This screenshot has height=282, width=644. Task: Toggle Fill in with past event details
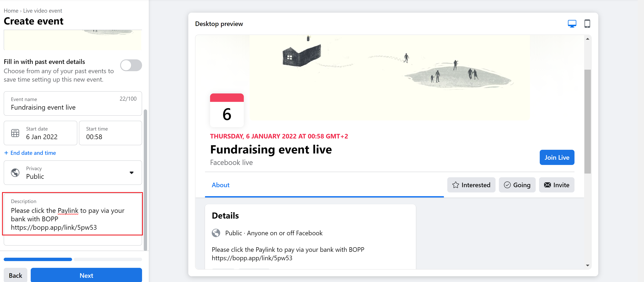click(131, 65)
